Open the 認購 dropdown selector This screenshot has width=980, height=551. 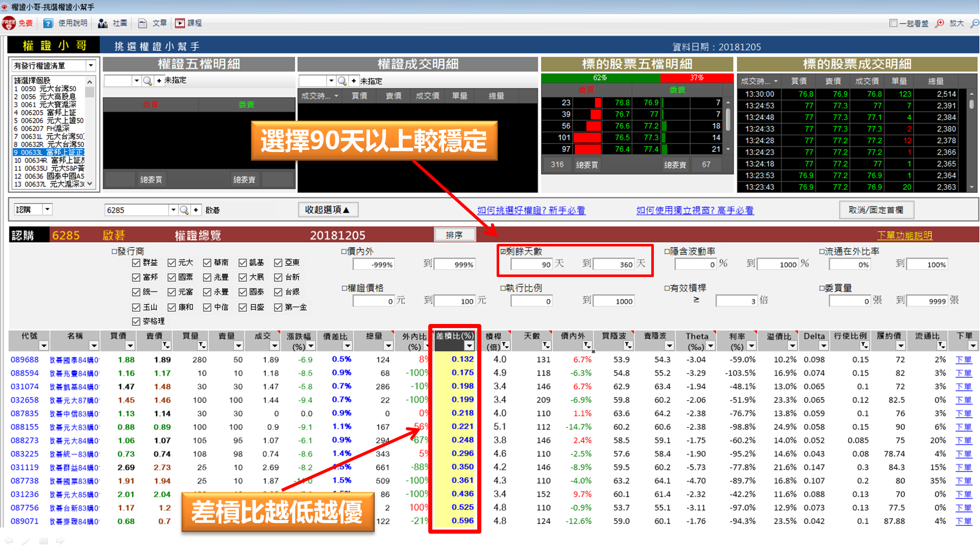pyautogui.click(x=47, y=209)
